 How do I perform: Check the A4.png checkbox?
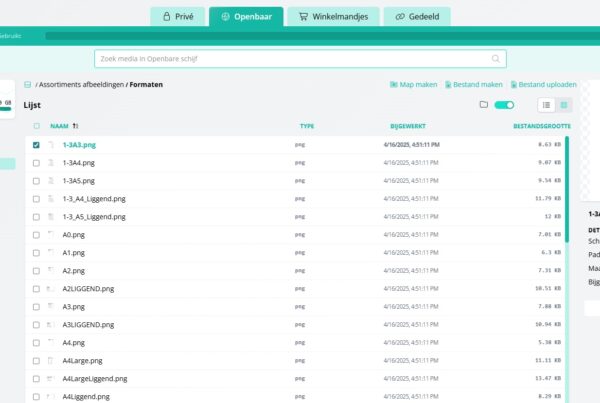(x=36, y=343)
